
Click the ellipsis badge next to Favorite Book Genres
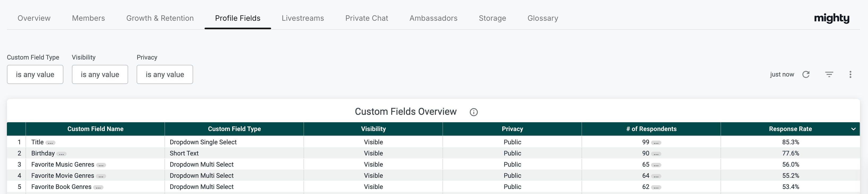[98, 187]
